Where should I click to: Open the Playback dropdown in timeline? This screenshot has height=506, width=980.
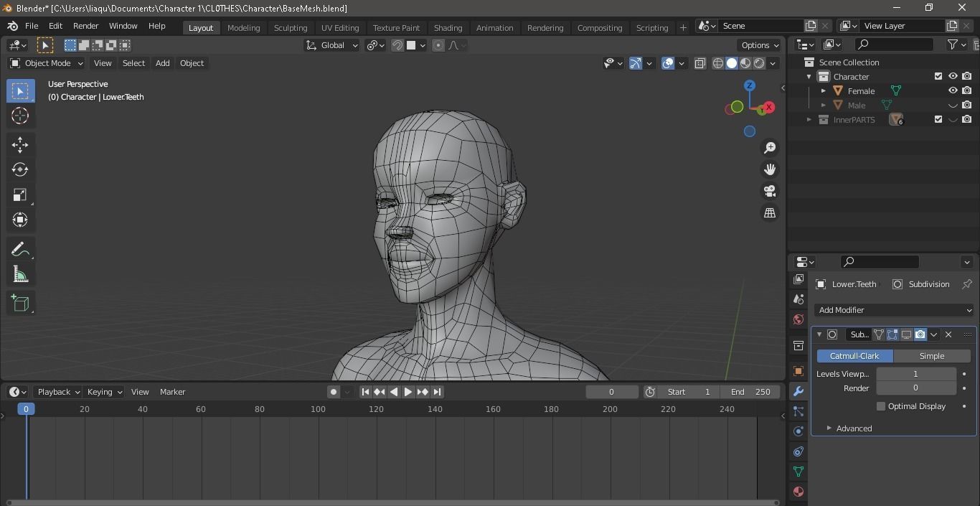(59, 392)
